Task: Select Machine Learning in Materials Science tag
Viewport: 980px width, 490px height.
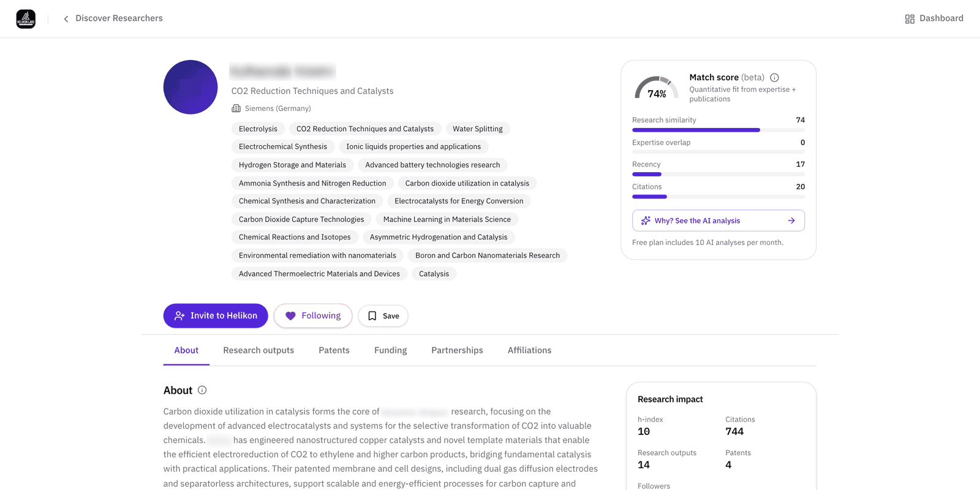Action: 447,219
